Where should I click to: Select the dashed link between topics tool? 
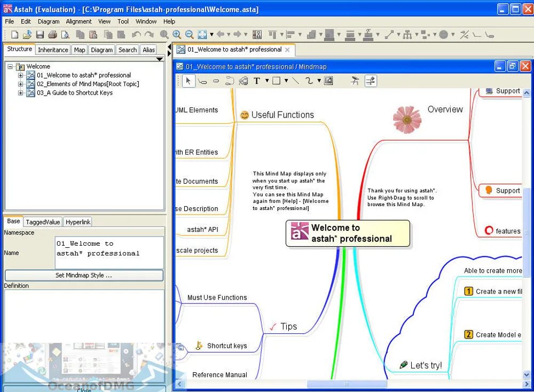coord(230,81)
